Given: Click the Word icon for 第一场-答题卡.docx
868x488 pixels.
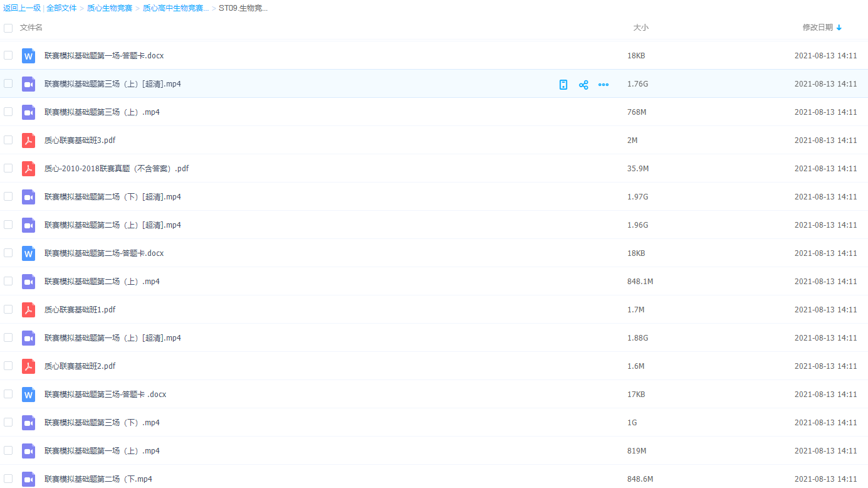Looking at the screenshot, I should pos(28,56).
